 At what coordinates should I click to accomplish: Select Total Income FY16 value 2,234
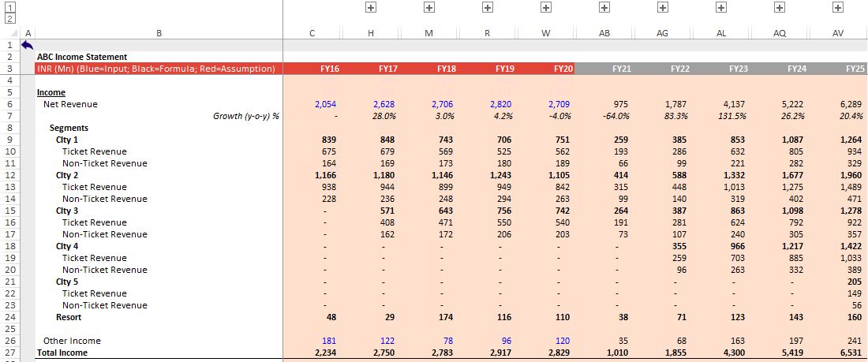click(x=325, y=353)
